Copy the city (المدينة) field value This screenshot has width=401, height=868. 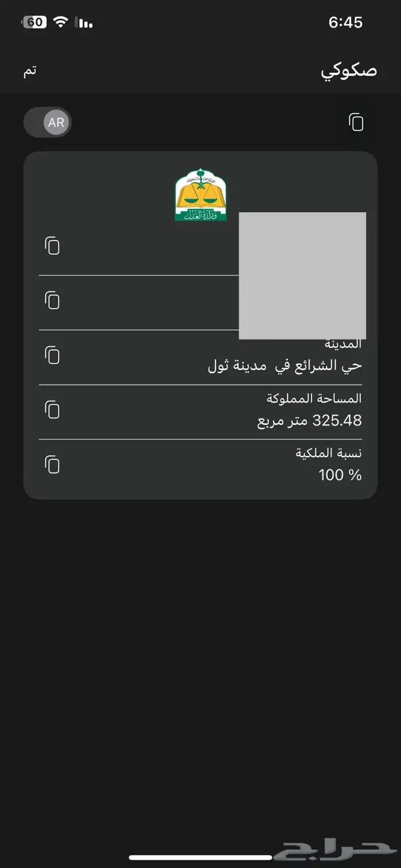52,355
